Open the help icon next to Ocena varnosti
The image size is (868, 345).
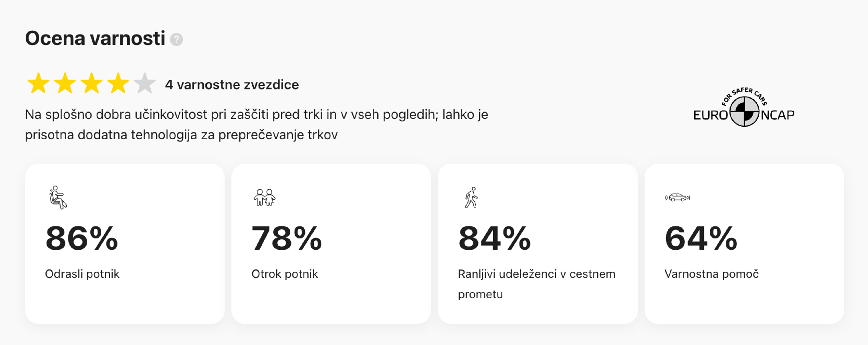(x=176, y=39)
